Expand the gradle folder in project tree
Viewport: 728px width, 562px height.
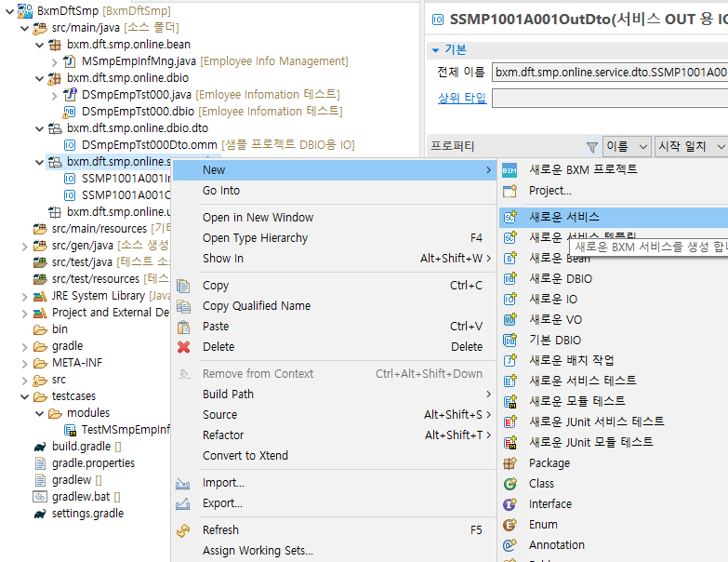[22, 346]
